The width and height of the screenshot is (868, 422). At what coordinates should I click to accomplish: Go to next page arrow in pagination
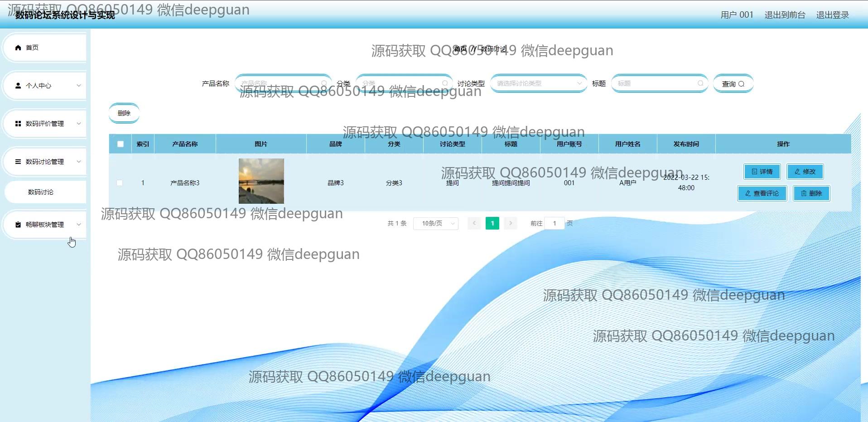511,223
